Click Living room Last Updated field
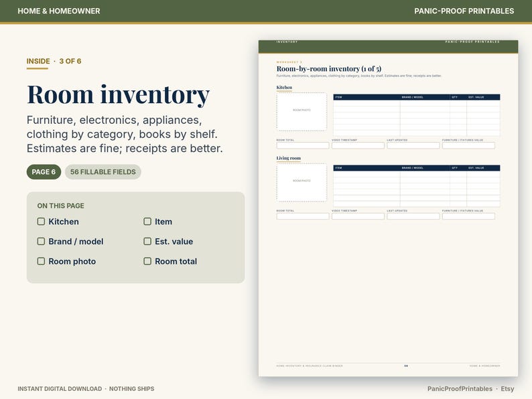This screenshot has height=399, width=532. (413, 216)
